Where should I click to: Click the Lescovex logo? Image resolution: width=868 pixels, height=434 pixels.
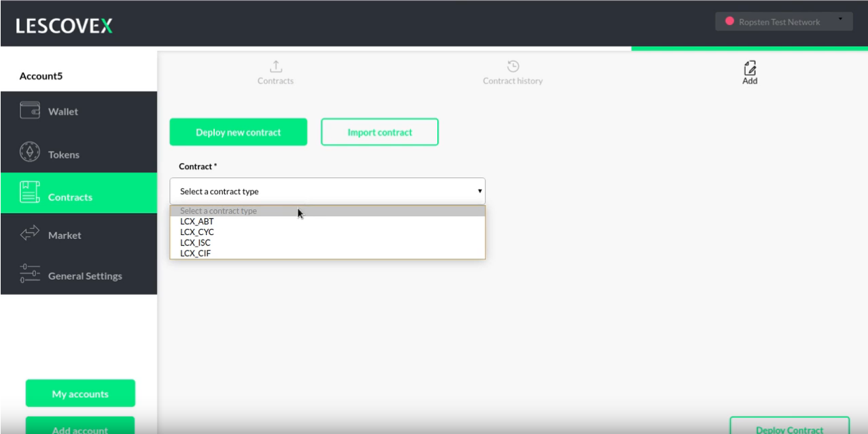(65, 26)
